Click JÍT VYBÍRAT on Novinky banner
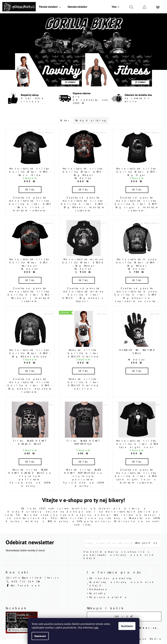This screenshot has height=644, width=167. point(70,82)
